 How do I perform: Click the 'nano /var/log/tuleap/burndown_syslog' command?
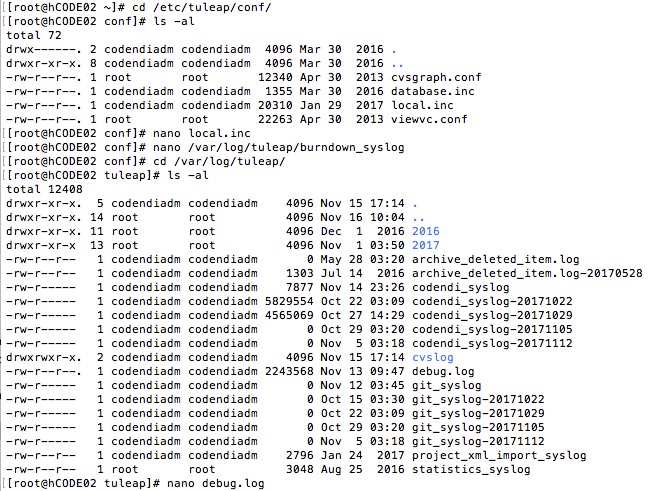click(278, 147)
